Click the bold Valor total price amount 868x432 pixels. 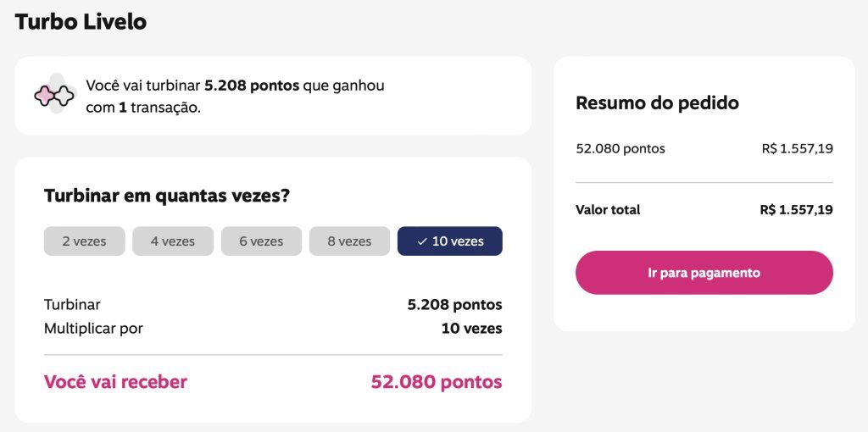[x=796, y=210]
